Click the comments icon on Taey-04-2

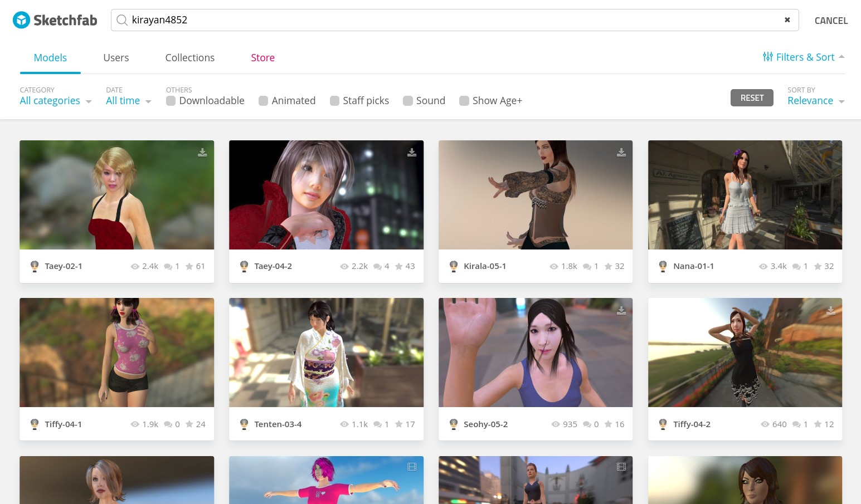(x=377, y=266)
